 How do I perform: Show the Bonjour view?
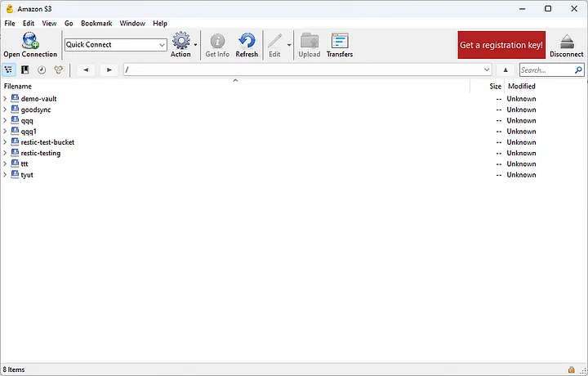[59, 69]
